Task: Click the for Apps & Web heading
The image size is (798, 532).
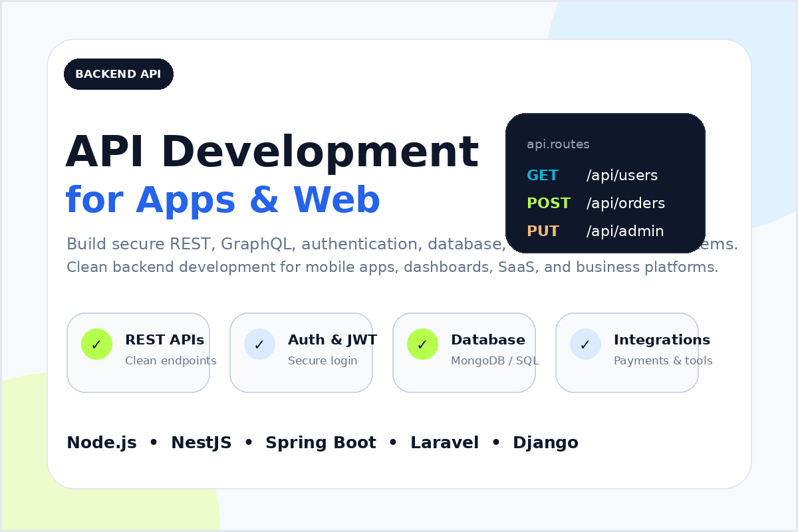Action: coord(223,200)
